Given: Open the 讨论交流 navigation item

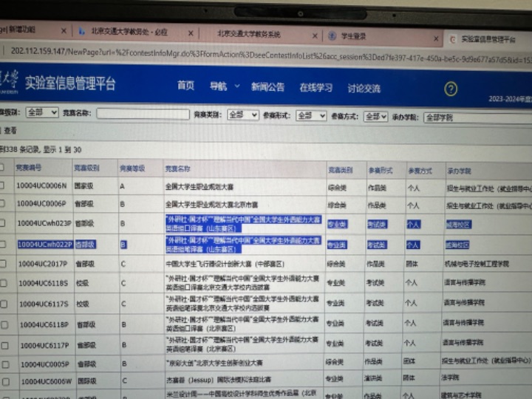Looking at the screenshot, I should 364,89.
